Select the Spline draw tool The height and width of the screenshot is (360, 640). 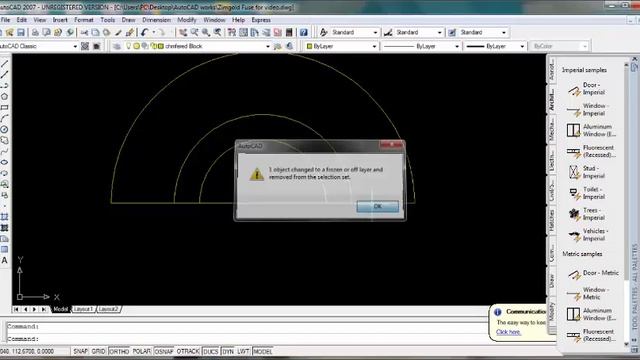[4, 151]
